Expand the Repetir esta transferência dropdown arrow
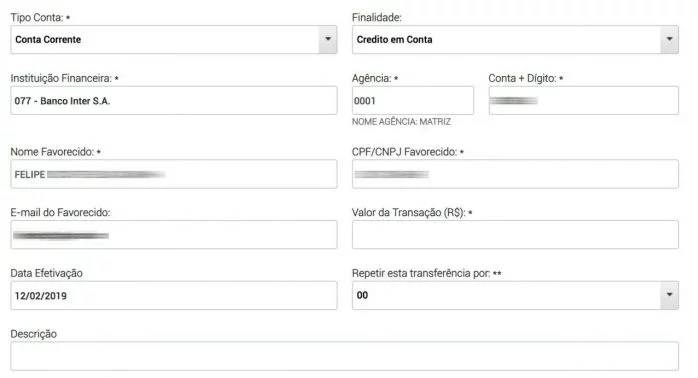The height and width of the screenshot is (378, 698). 669,295
